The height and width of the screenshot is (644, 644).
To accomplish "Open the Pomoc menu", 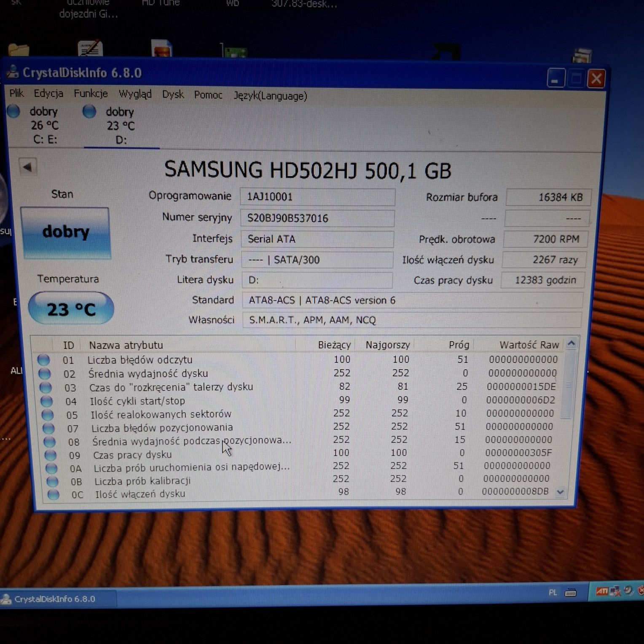I will (x=208, y=95).
